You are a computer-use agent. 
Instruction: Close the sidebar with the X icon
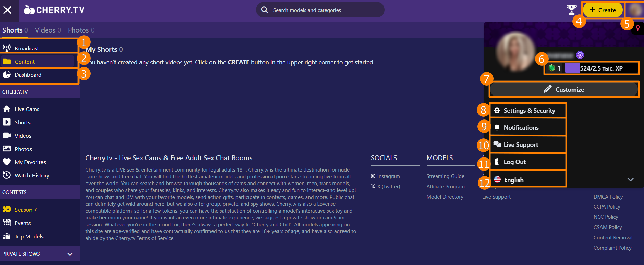click(x=8, y=10)
